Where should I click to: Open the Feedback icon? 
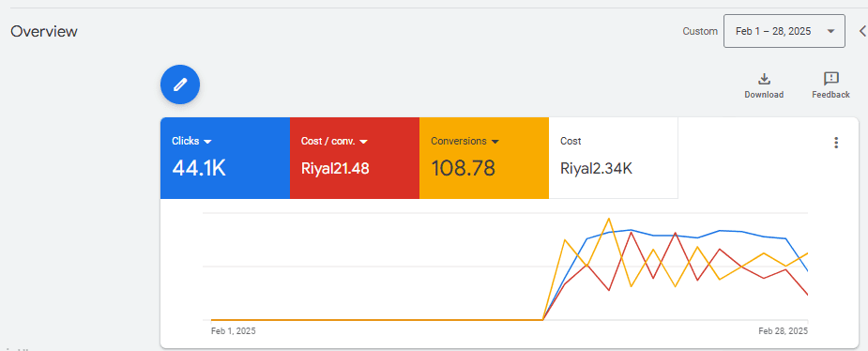pos(830,79)
